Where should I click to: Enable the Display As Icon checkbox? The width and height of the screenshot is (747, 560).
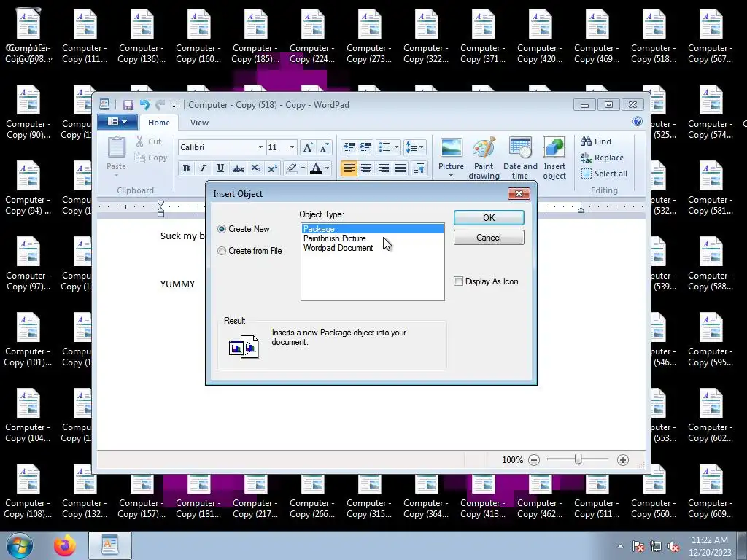458,281
